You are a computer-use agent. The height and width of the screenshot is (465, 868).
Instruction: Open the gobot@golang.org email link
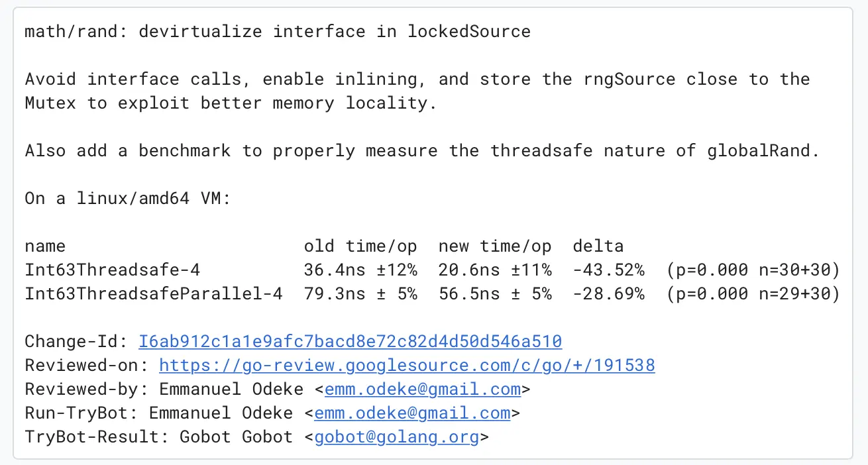pyautogui.click(x=397, y=437)
